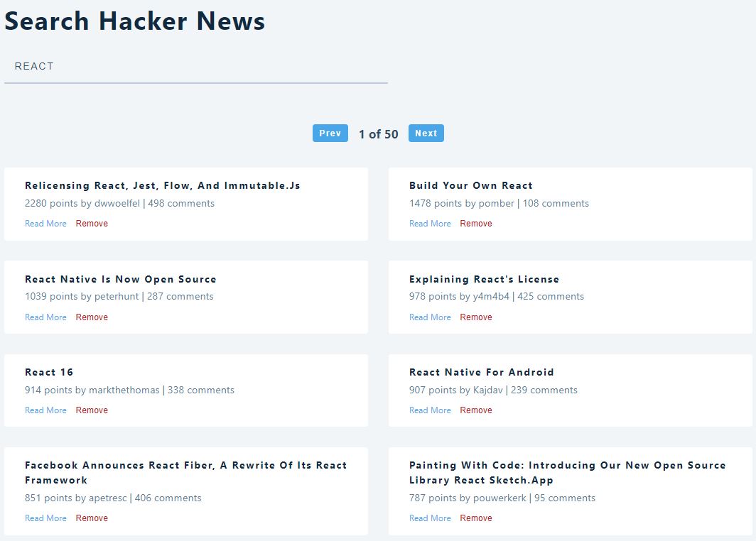The height and width of the screenshot is (541, 756).
Task: Click '2280 points by dwwoelfel | 498 comments'
Action: (119, 203)
